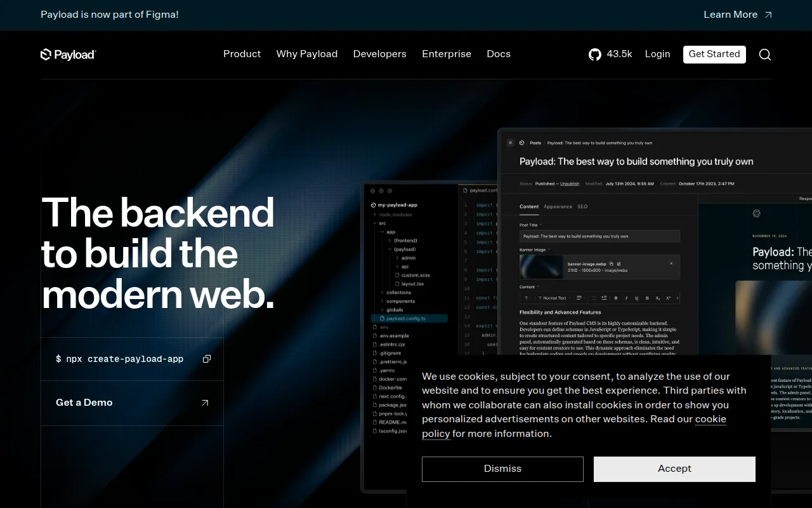Viewport: 812px width, 508px height.
Task: Switch to the Content tab in the mockup
Action: click(x=529, y=206)
